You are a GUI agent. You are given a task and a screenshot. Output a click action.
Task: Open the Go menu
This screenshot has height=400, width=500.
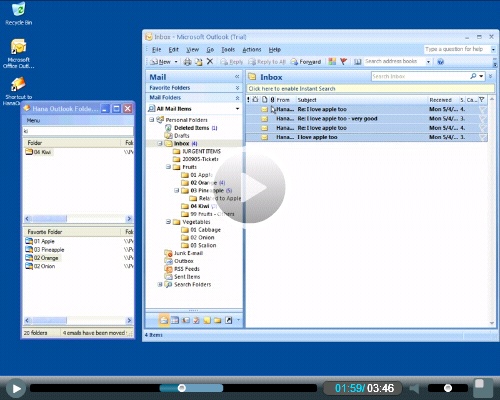coord(210,50)
